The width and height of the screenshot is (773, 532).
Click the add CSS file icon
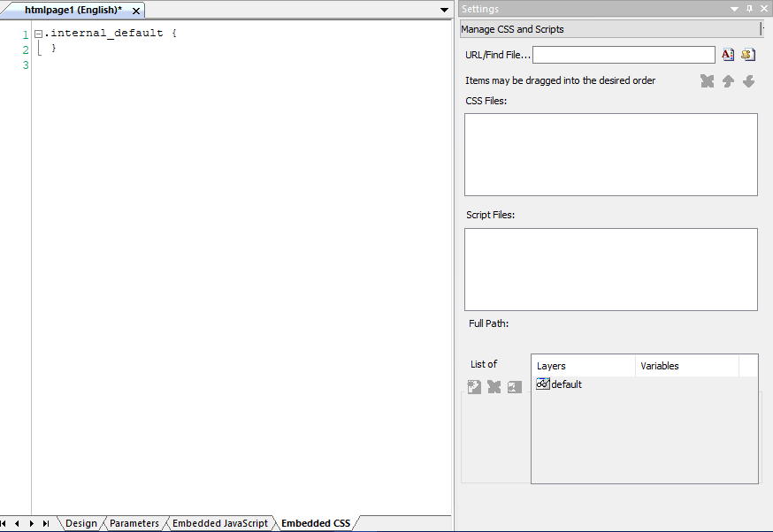(728, 55)
